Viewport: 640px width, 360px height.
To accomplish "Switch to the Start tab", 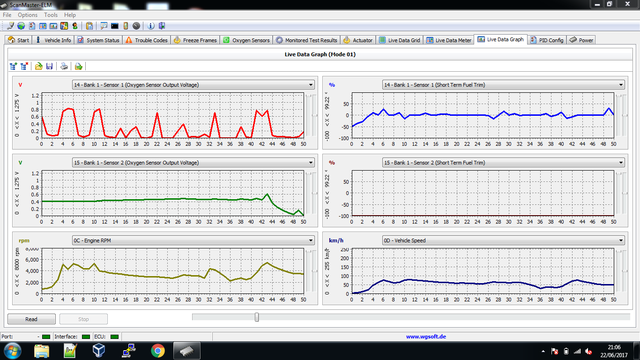I will click(19, 40).
